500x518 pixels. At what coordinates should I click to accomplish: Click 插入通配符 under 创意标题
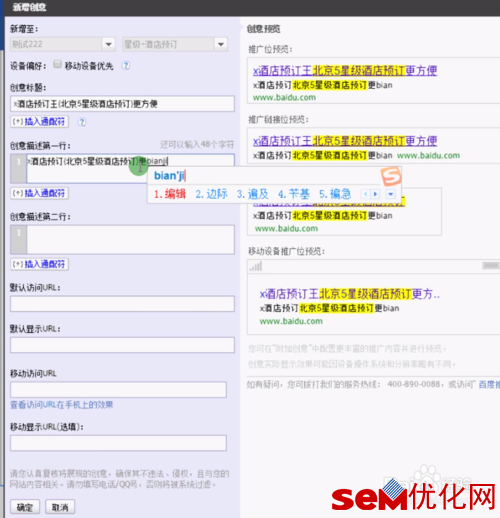[x=40, y=122]
